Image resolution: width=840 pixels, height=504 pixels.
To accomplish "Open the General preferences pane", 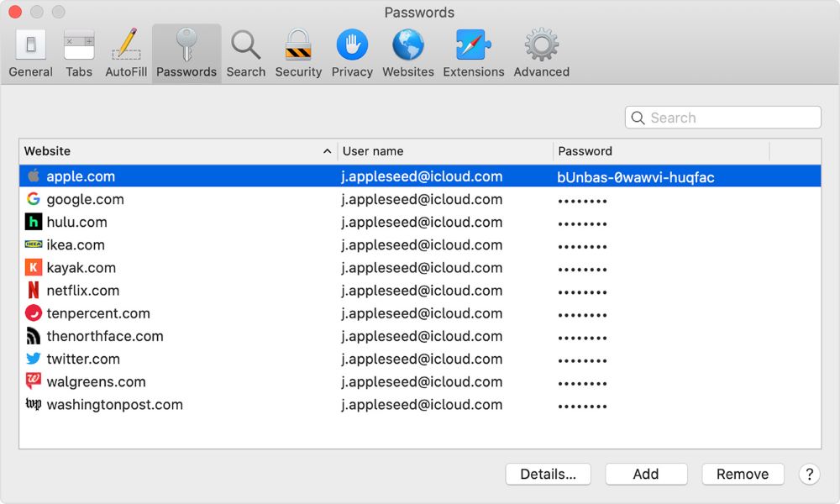I will click(x=30, y=54).
